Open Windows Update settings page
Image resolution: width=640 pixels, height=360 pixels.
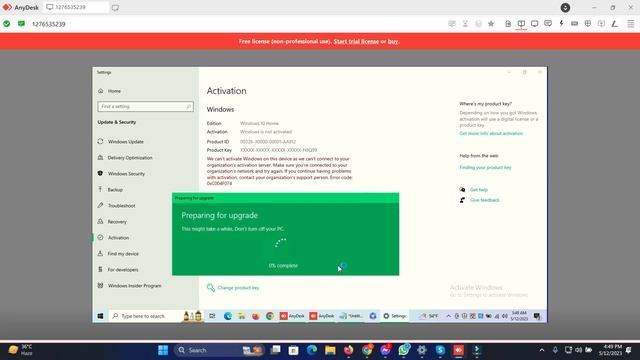coord(121,142)
